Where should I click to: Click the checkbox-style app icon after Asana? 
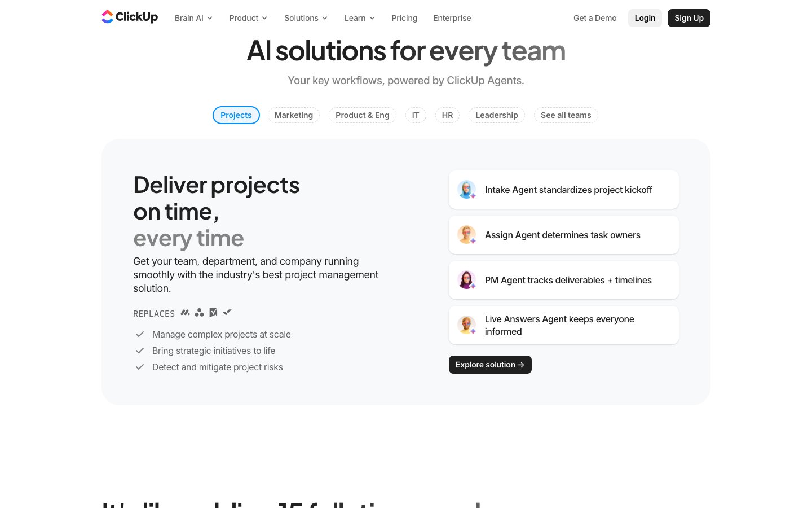(213, 312)
